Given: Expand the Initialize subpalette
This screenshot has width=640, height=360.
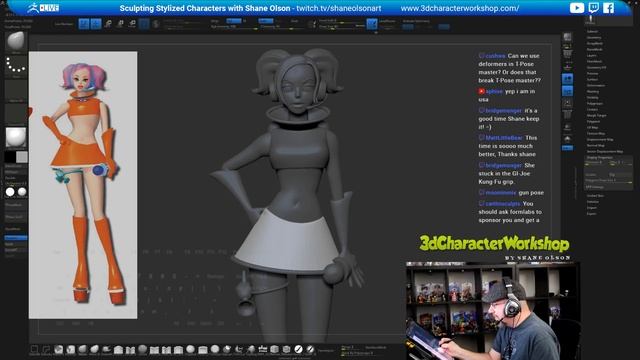Looking at the screenshot, I should (593, 202).
